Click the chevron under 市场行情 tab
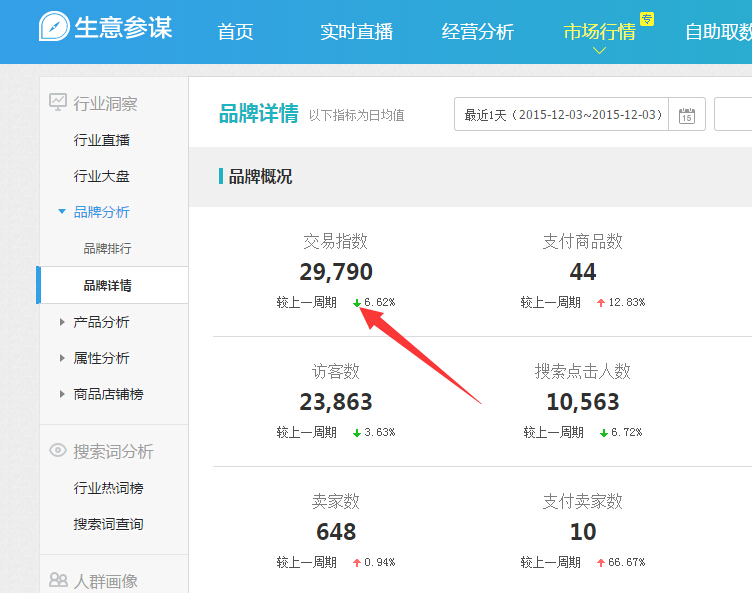Viewport: 752px width, 593px height. [599, 50]
